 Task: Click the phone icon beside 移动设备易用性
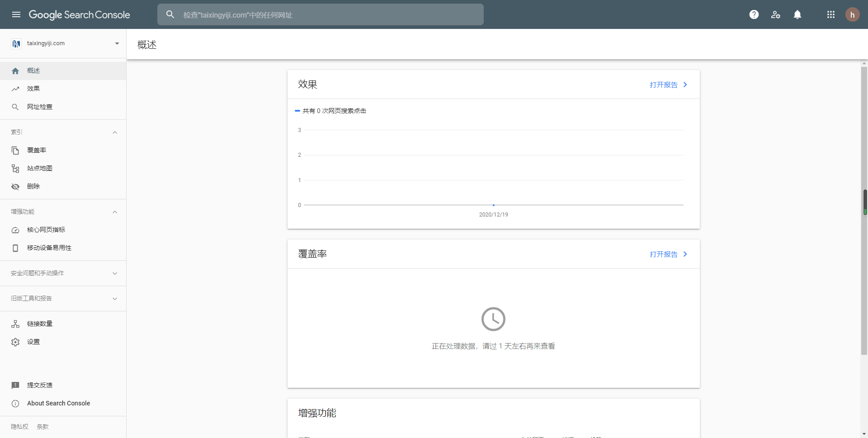(15, 248)
